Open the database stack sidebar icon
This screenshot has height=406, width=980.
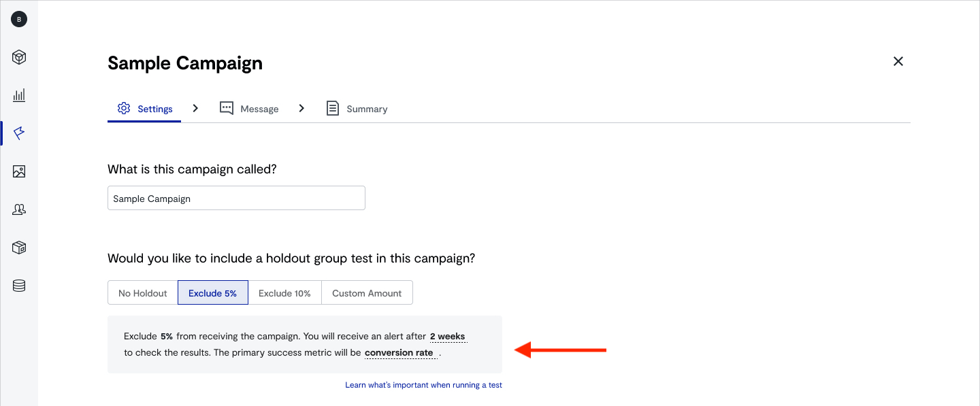click(x=19, y=286)
